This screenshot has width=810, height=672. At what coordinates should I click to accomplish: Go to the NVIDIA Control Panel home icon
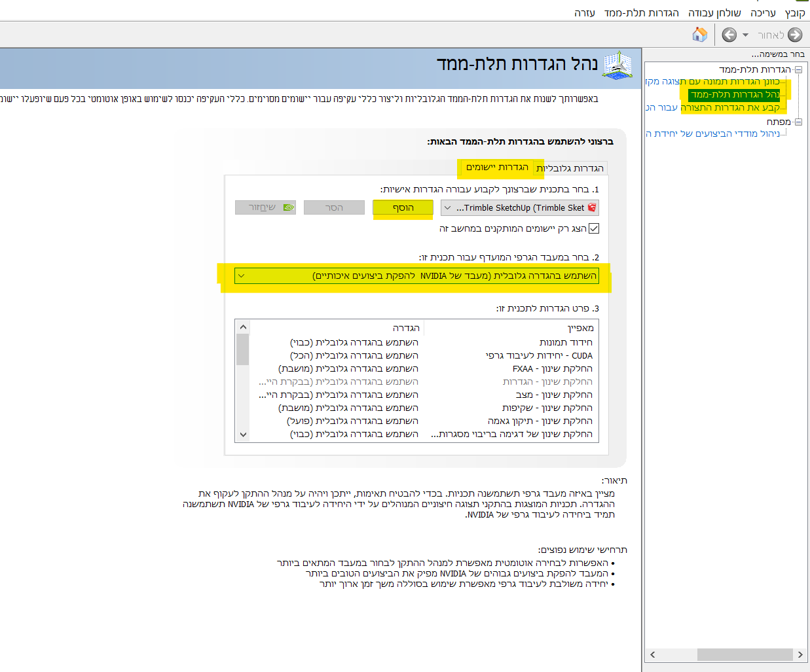point(700,35)
